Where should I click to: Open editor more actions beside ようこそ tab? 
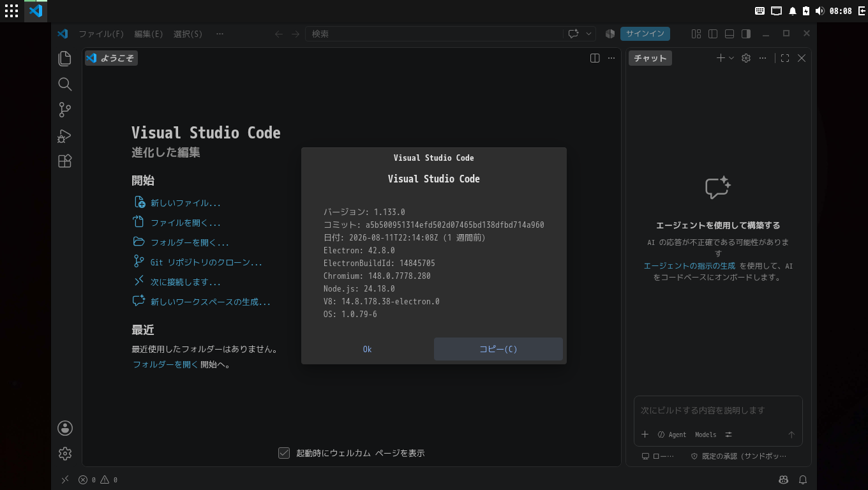611,58
